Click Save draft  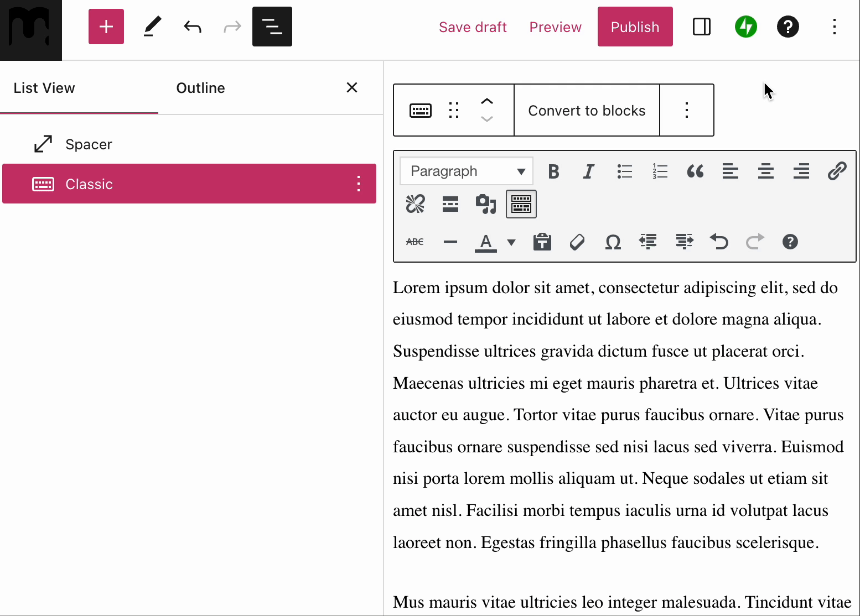(473, 27)
